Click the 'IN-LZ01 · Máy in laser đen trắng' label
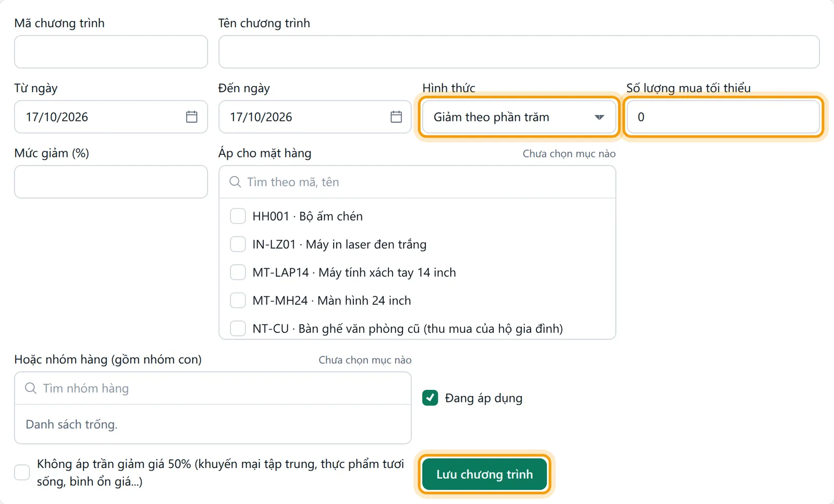 tap(339, 244)
